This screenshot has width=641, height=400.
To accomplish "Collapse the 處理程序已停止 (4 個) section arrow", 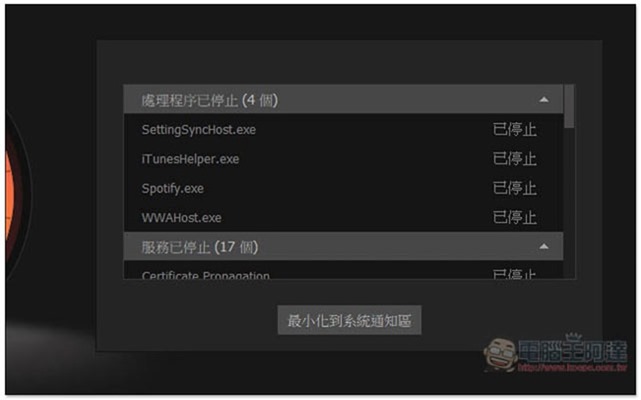I will click(544, 100).
